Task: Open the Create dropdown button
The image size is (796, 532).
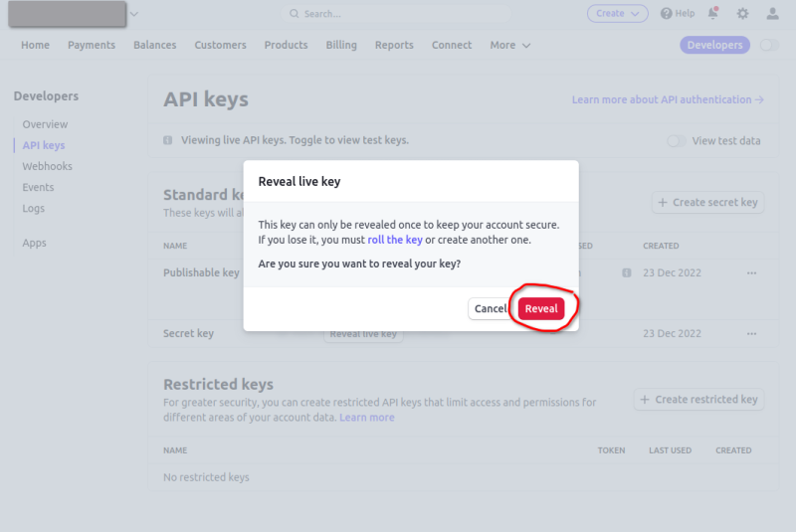Action: pyautogui.click(x=617, y=14)
